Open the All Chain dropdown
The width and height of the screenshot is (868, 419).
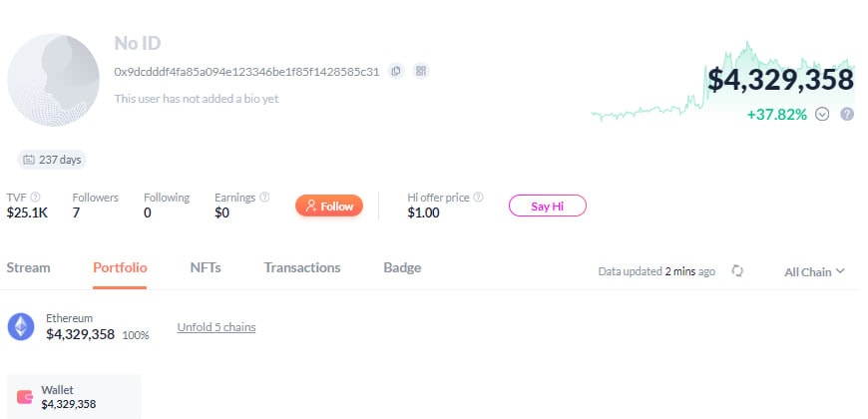point(814,271)
